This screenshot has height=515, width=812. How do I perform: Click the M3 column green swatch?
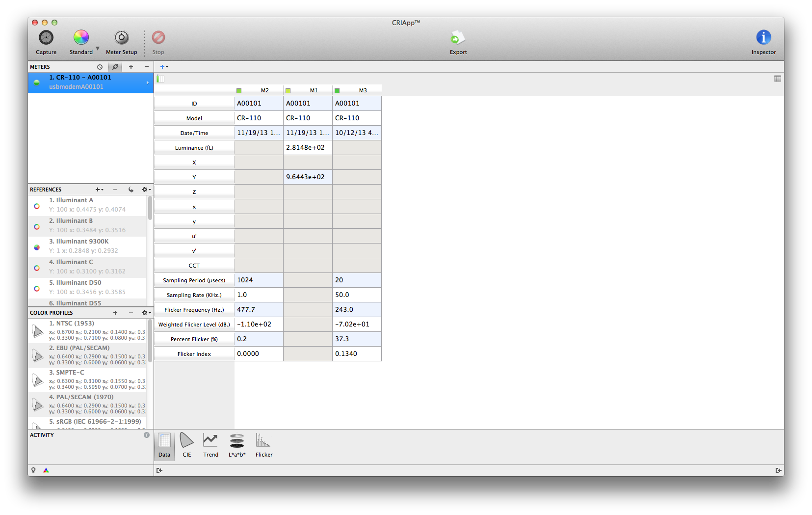point(337,91)
